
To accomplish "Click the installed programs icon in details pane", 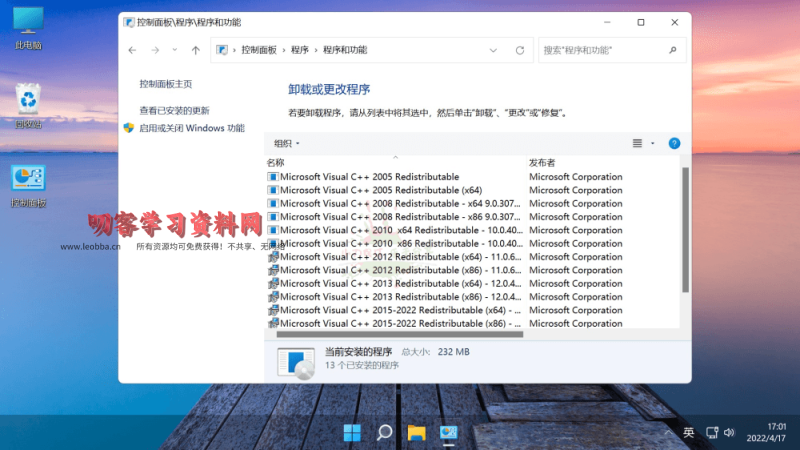I will pos(296,363).
